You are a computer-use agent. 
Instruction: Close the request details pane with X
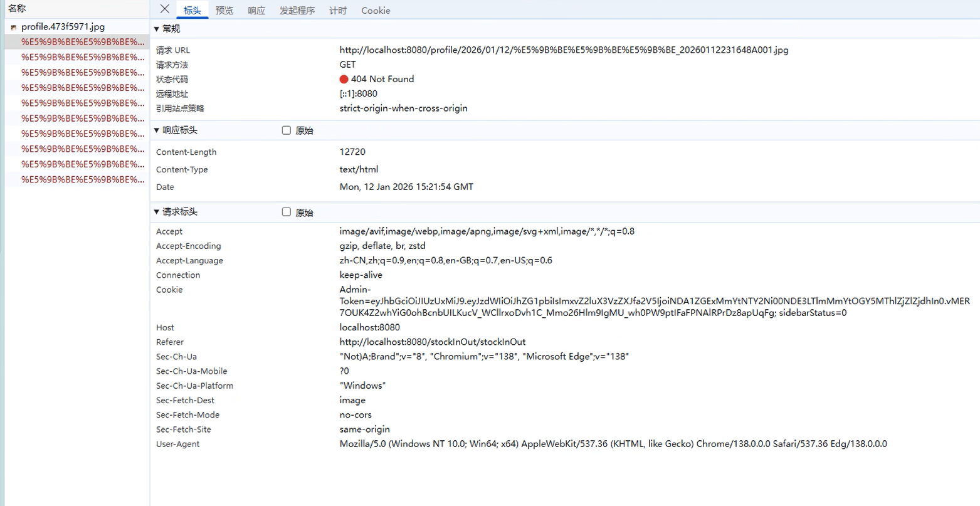[x=164, y=9]
